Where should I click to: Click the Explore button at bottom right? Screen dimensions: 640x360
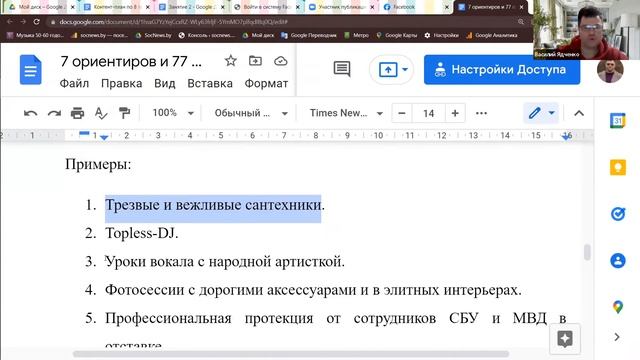(564, 339)
